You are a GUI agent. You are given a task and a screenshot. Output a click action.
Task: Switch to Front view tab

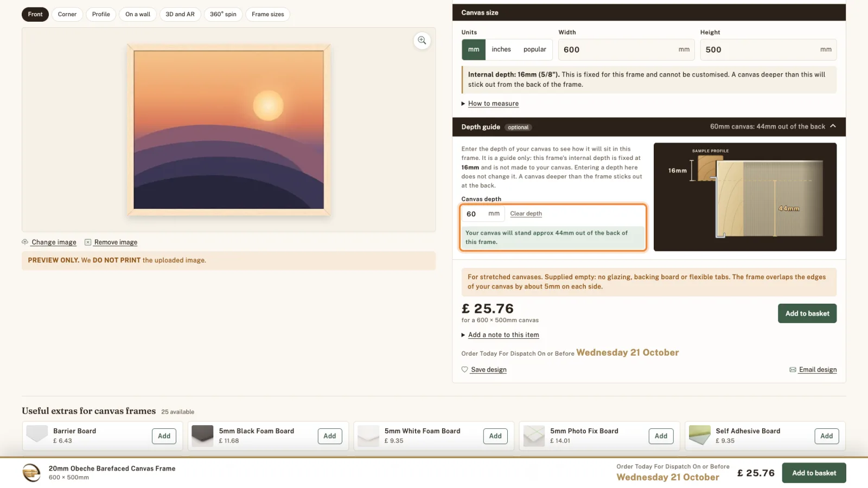[x=35, y=14]
